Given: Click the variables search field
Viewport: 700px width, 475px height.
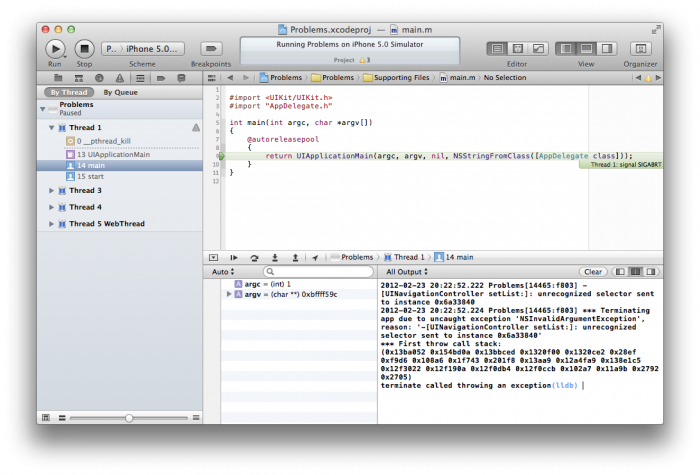Looking at the screenshot, I should (x=318, y=271).
